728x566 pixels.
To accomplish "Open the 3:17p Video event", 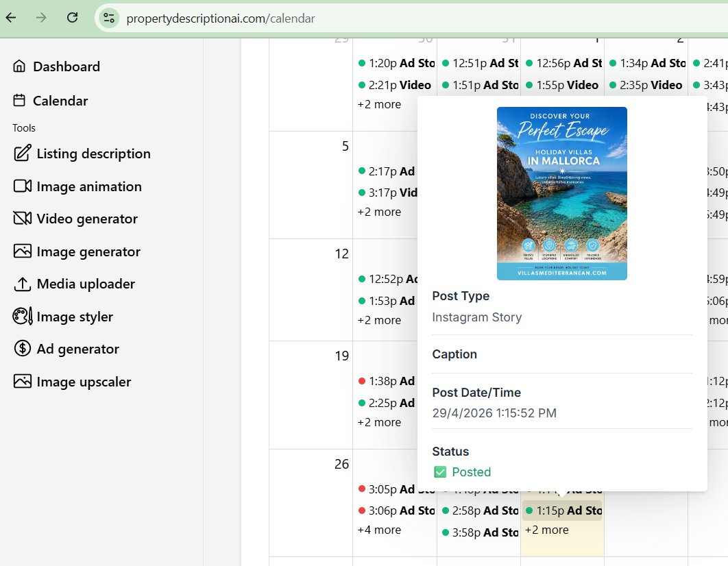I will pyautogui.click(x=387, y=193).
